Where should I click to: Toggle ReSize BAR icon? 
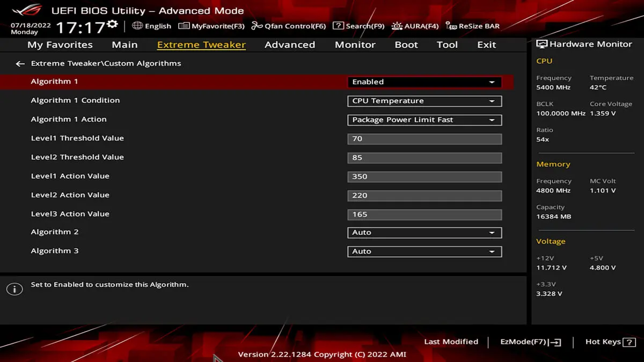click(451, 26)
